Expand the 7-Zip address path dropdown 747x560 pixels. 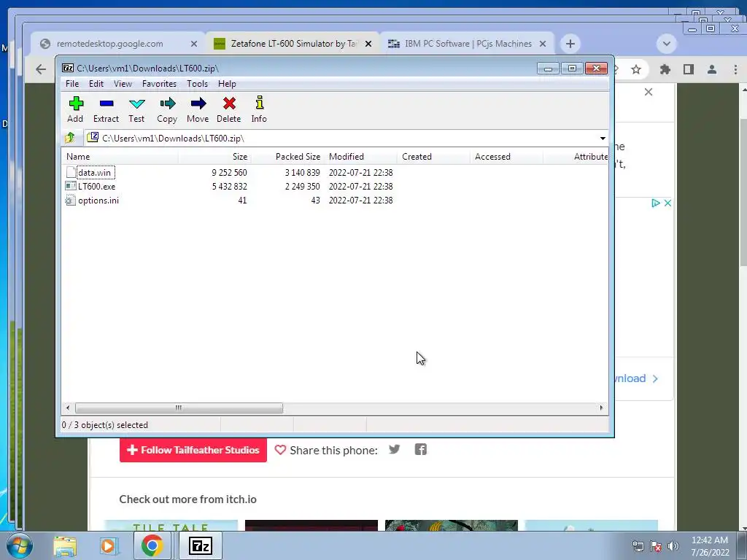point(603,138)
